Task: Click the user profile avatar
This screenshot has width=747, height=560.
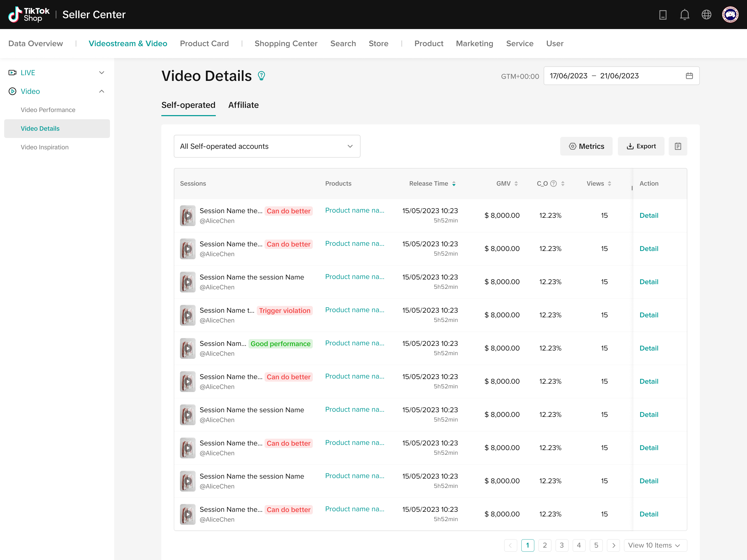Action: pyautogui.click(x=730, y=15)
